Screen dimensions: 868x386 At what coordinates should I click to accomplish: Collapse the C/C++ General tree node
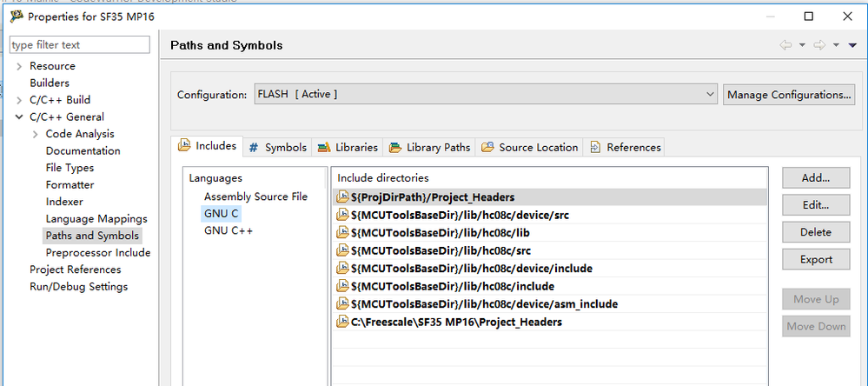click(x=19, y=117)
